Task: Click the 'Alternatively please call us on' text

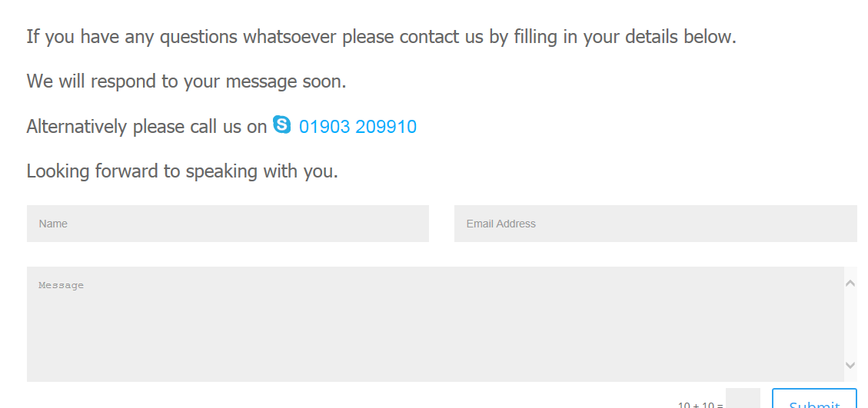Action: click(146, 127)
